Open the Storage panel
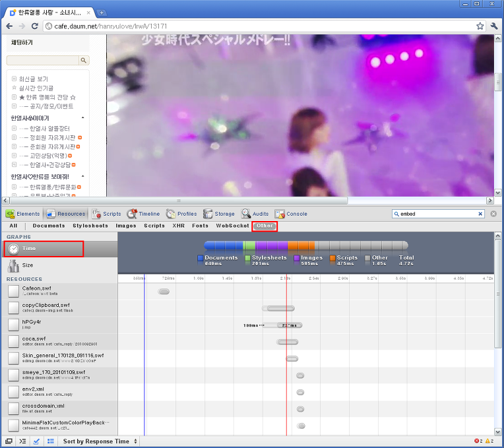Image resolution: width=504 pixels, height=448 pixels. pyautogui.click(x=219, y=214)
